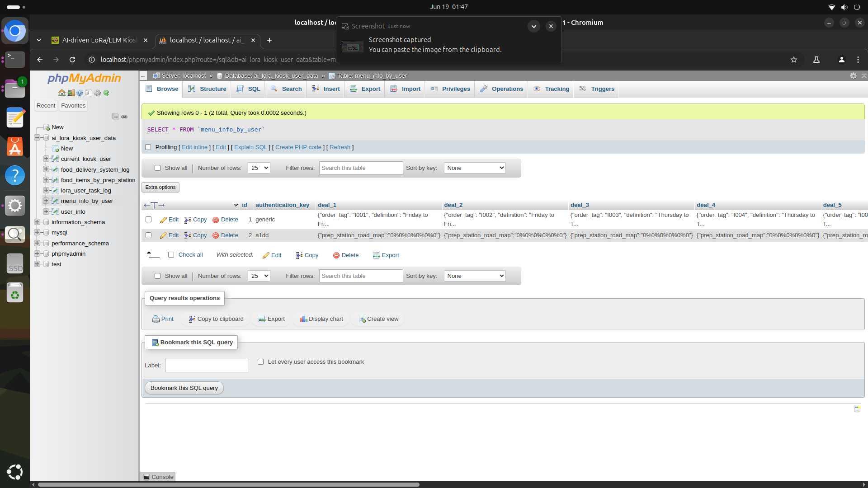Tick the top Show all checkbox

coord(157,168)
